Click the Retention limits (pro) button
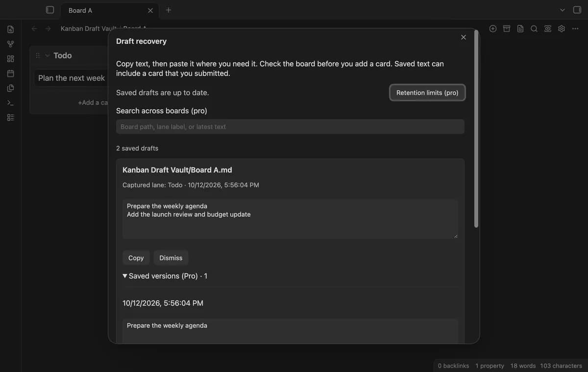Viewport: 588px width, 372px height. [x=427, y=93]
